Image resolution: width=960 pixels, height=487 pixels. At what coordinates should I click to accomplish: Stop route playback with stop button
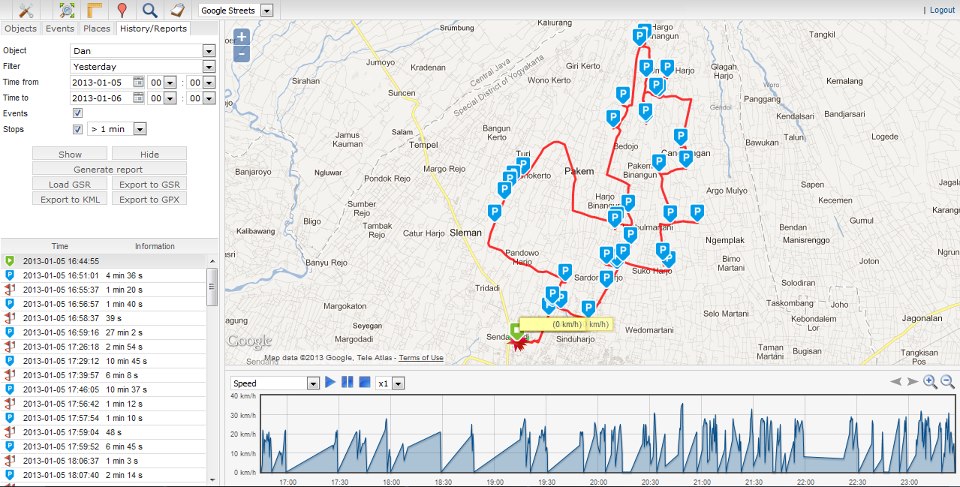pyautogui.click(x=364, y=382)
